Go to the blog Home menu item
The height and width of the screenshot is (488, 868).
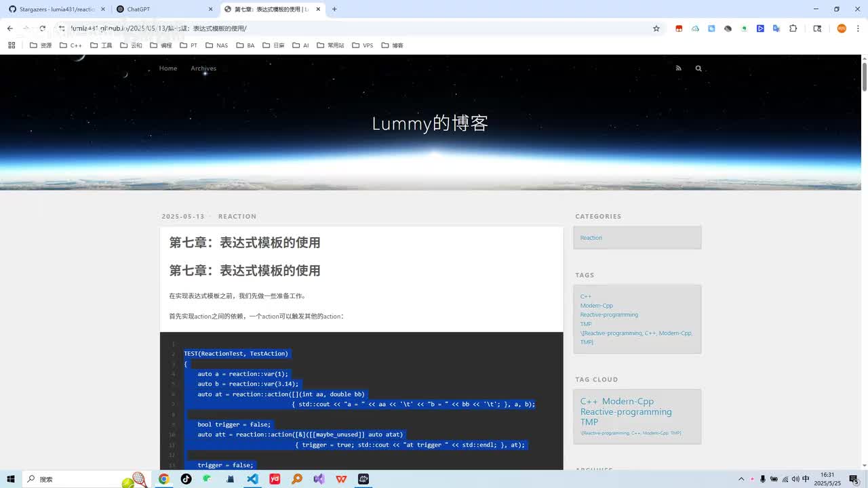168,68
